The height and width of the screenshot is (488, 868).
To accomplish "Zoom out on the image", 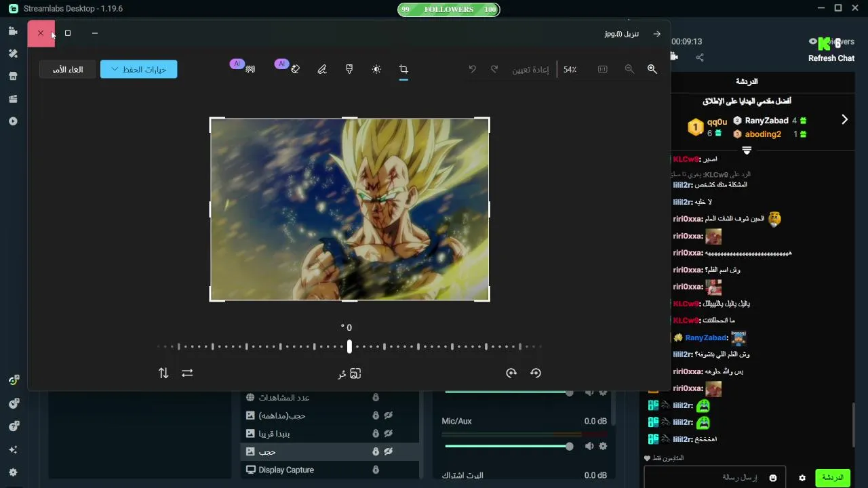I will pos(629,69).
